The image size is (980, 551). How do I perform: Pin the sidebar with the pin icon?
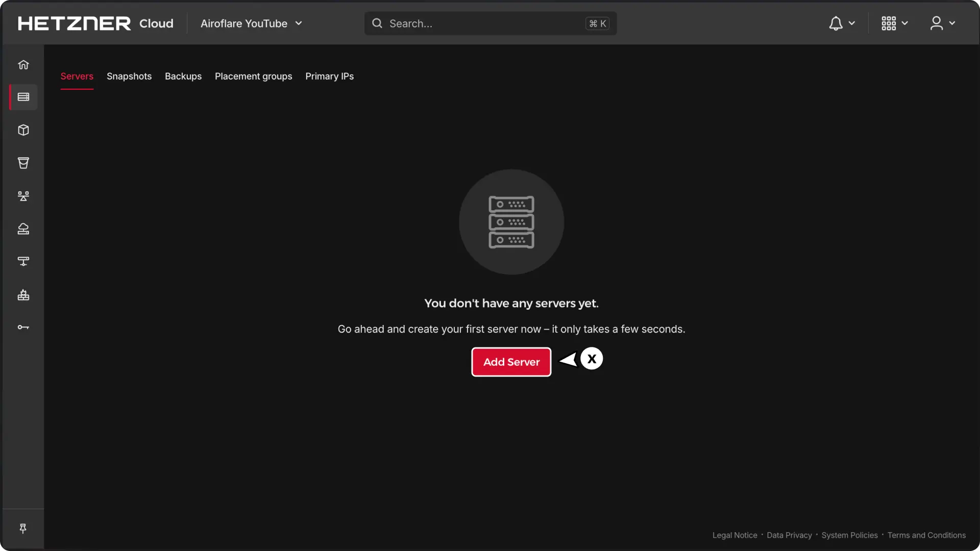coord(23,529)
